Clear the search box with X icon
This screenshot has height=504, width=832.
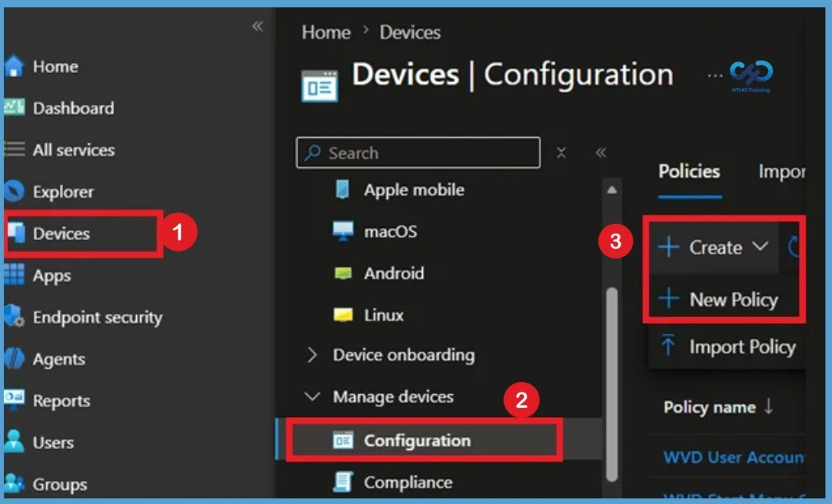point(561,152)
